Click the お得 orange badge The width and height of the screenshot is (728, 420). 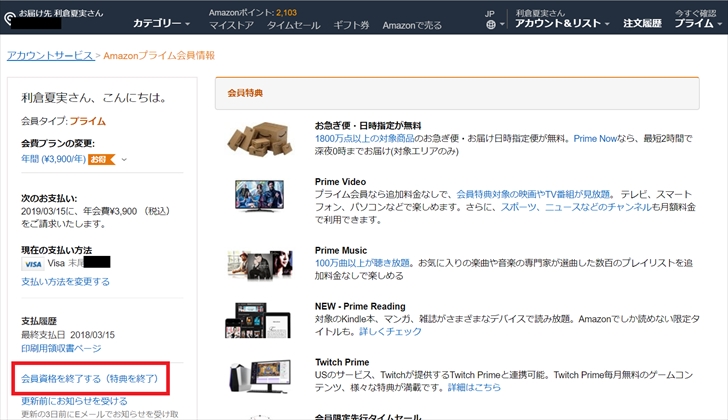(x=101, y=160)
